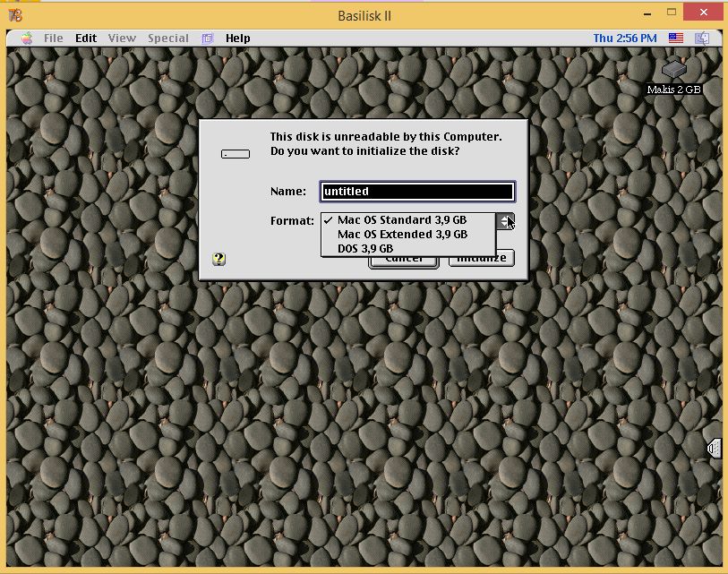Maximize the Basilisk II window
Image resolution: width=728 pixels, height=574 pixels.
click(672, 13)
